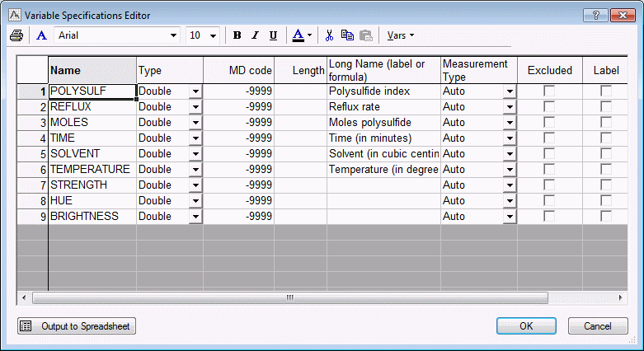This screenshot has height=351, width=644.
Task: Click the Copy icon
Action: click(347, 35)
